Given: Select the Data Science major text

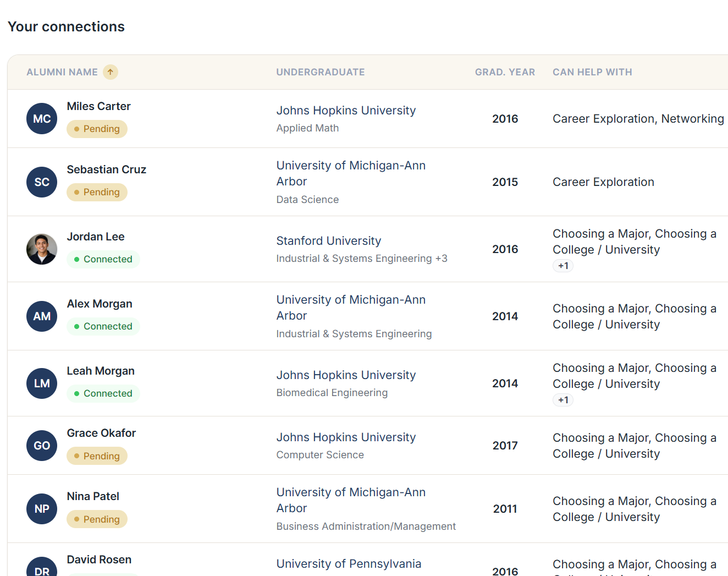Looking at the screenshot, I should click(x=307, y=200).
